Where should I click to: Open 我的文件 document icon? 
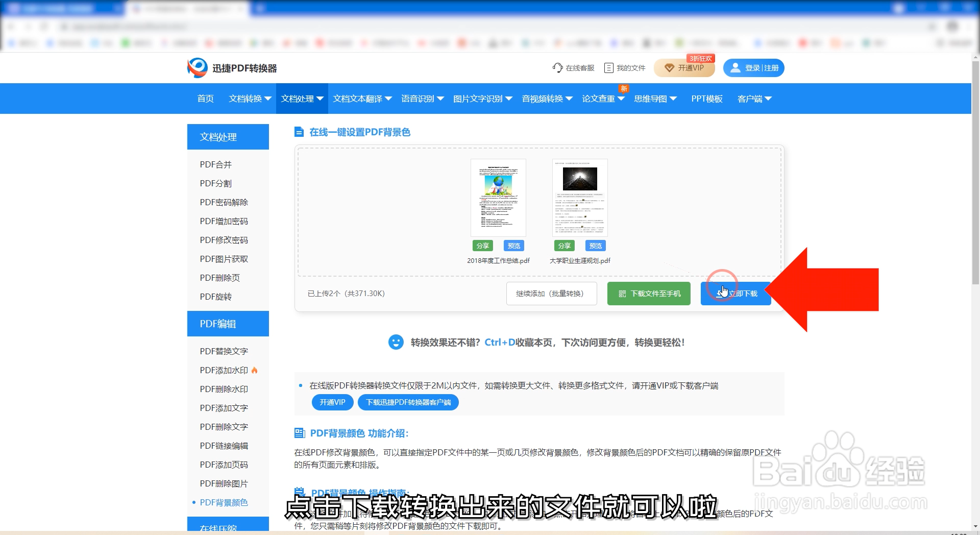pyautogui.click(x=608, y=68)
